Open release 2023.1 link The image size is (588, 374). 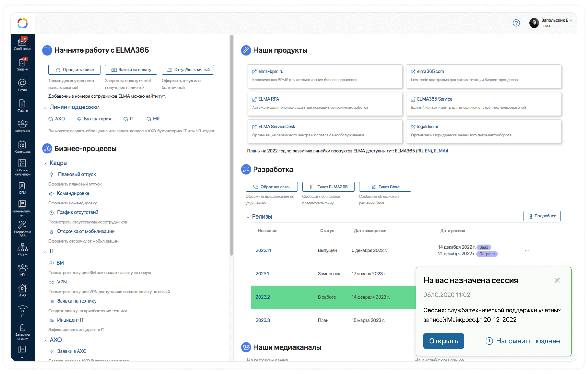(262, 274)
